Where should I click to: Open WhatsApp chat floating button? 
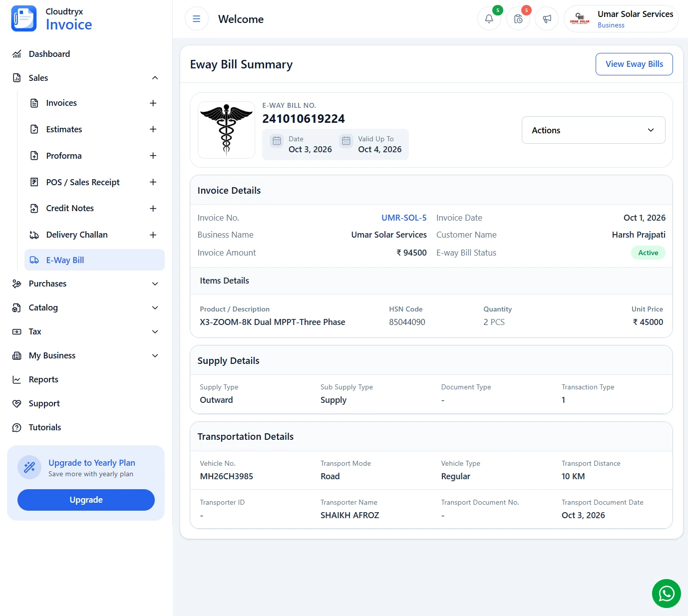tap(666, 594)
